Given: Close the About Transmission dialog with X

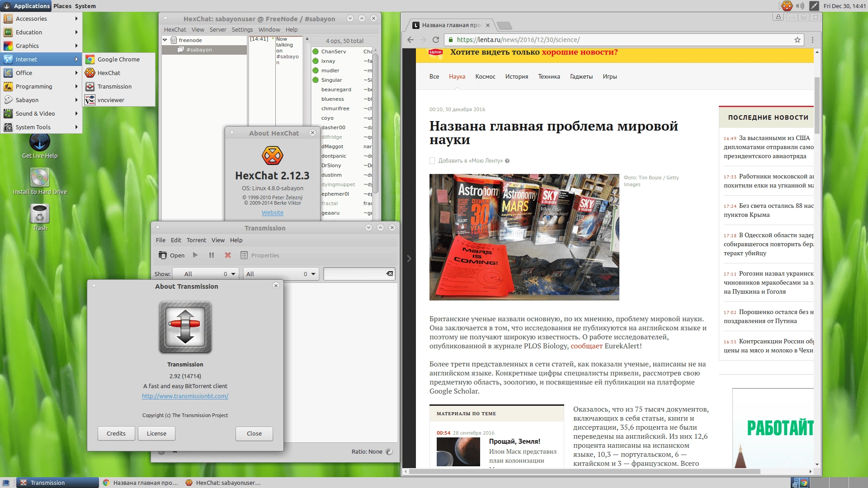Looking at the screenshot, I should (276, 286).
